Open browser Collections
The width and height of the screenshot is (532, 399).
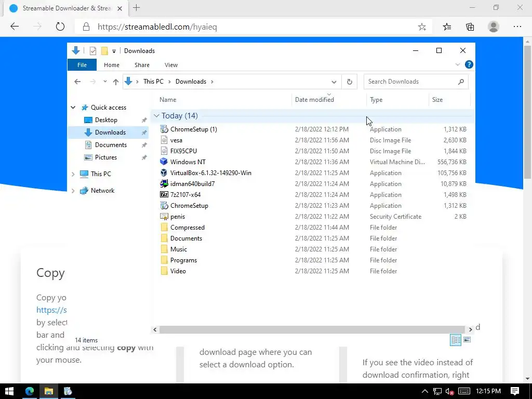(x=470, y=27)
